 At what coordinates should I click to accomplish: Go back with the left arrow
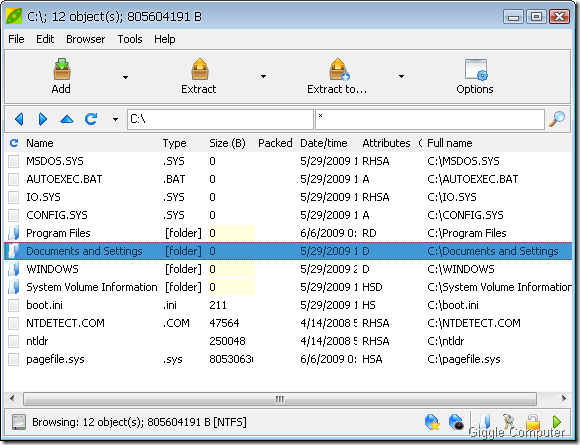[19, 119]
